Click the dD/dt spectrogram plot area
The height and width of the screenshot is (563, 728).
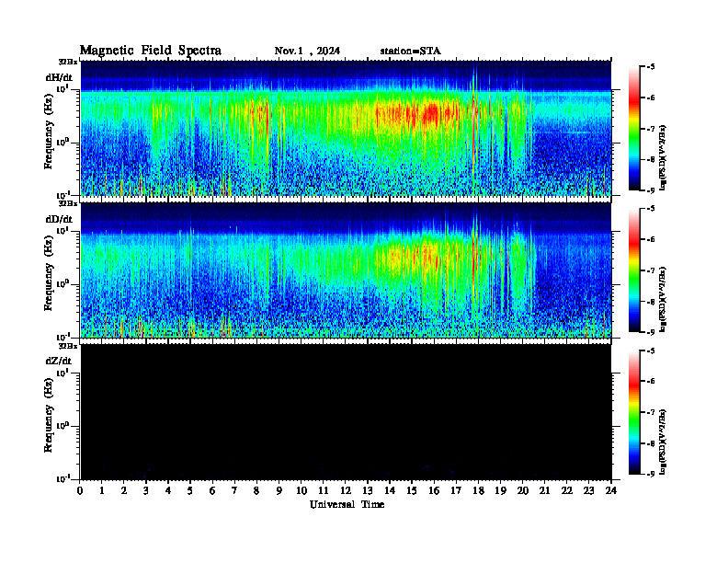tap(346, 270)
